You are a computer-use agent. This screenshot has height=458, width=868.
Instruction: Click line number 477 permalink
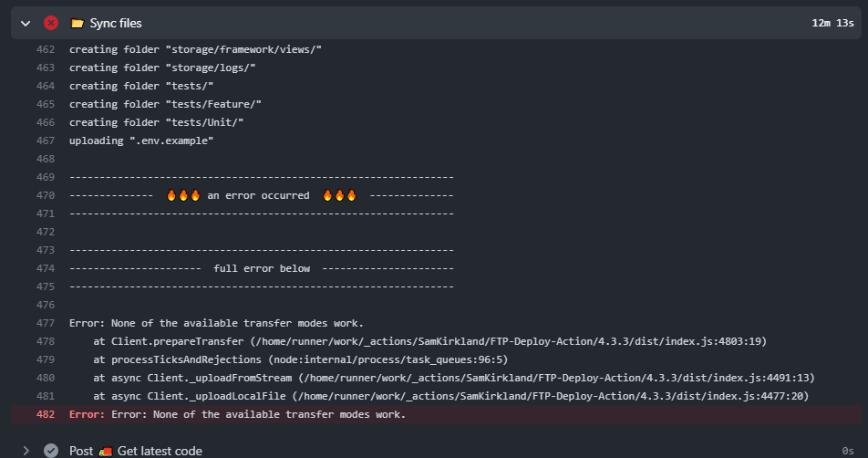[45, 323]
